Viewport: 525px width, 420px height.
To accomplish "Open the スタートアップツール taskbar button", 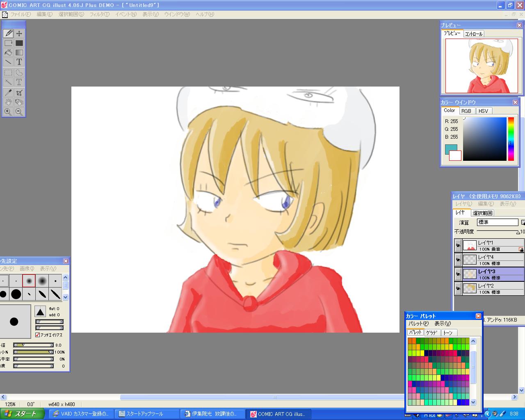I will coord(147,414).
